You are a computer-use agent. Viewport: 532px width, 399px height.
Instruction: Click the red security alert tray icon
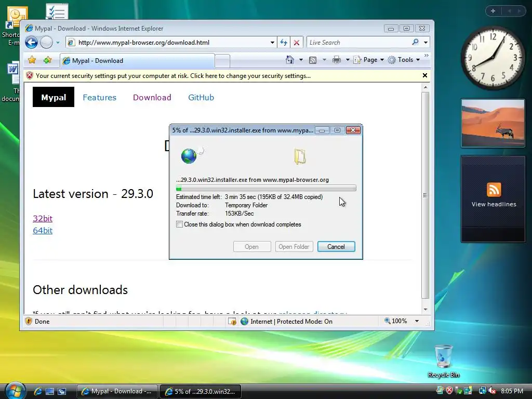(x=449, y=391)
